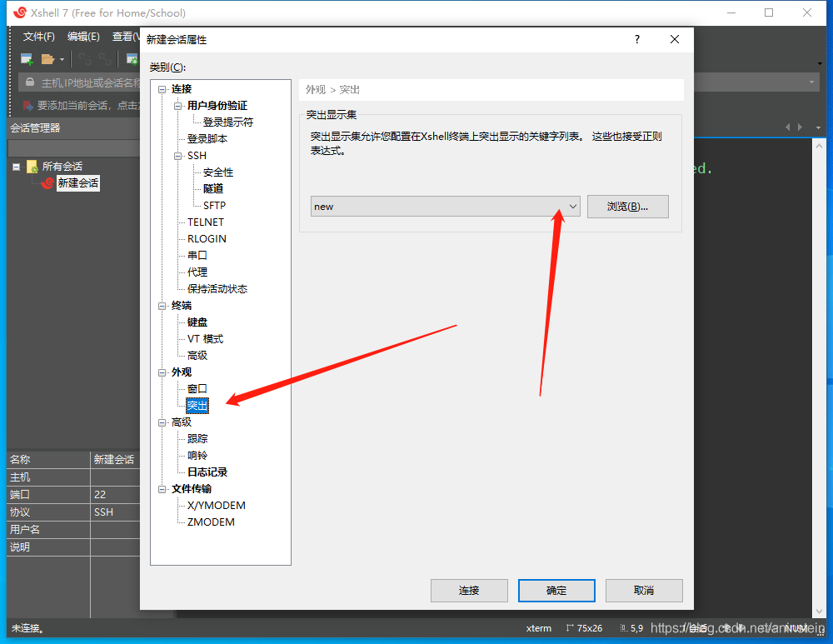Screen dimensions: 833x644
Task: Click the Xshell logo in the title bar
Action: 20,12
